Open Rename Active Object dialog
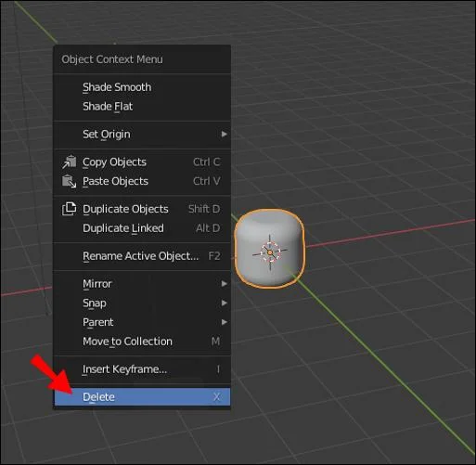 pos(142,256)
